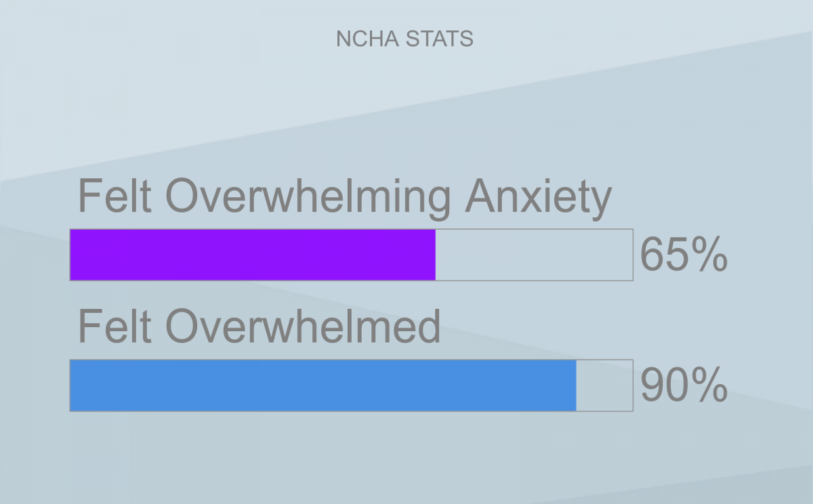Click the empty portion of the anxiety bar
Image resolution: width=813 pixels, height=504 pixels.
pos(534,255)
